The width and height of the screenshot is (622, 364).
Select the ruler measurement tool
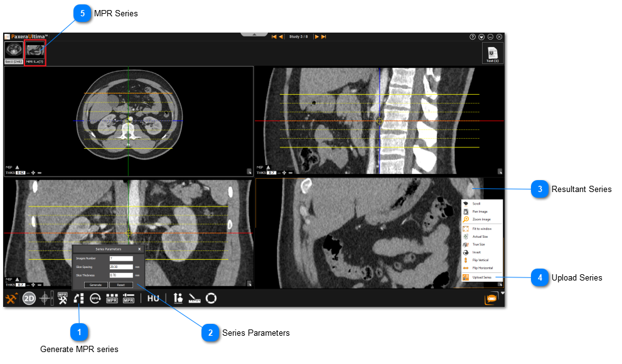[195, 299]
